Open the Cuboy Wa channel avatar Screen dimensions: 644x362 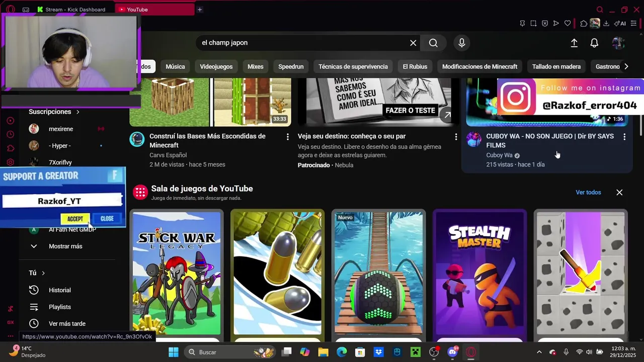point(474,139)
